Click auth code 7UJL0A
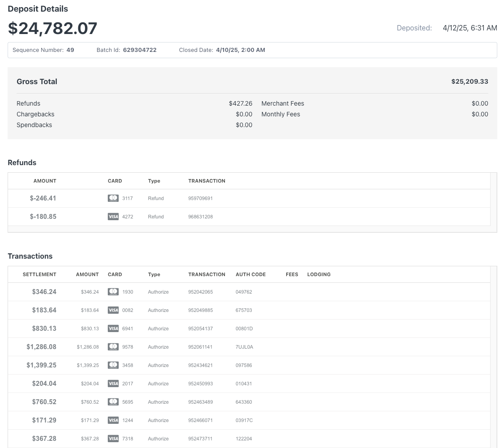The width and height of the screenshot is (504, 448). click(244, 347)
